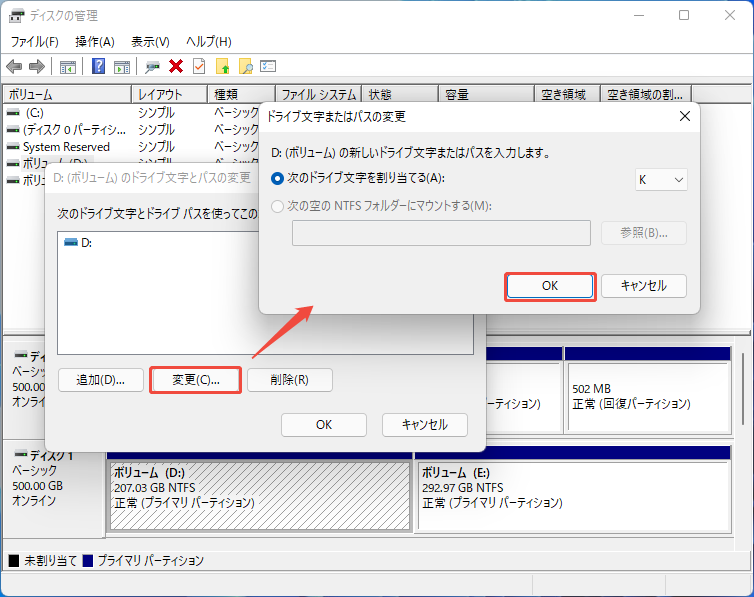Click the Forward arrow toolbar icon
The width and height of the screenshot is (754, 597).
click(37, 66)
